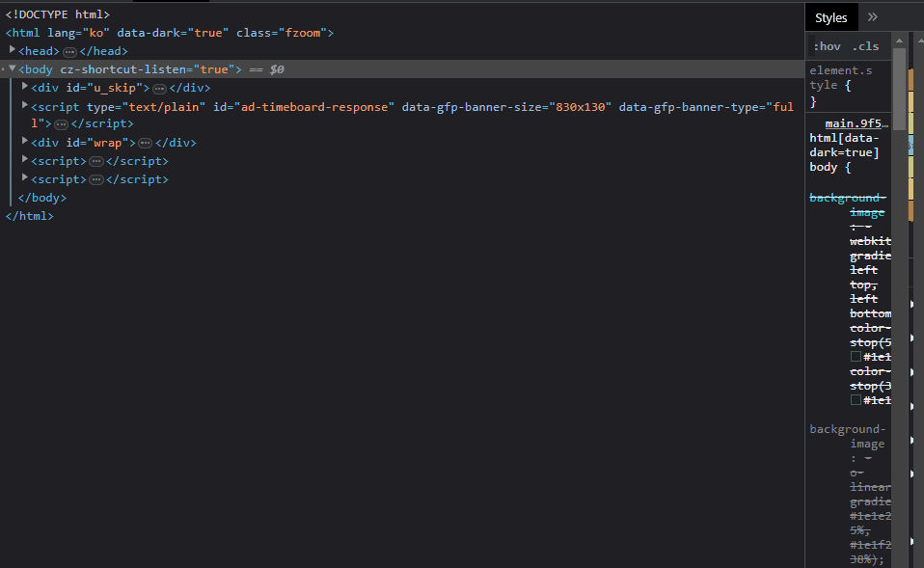Expand the div with id u_skip
924x568 pixels.
pyautogui.click(x=25, y=87)
